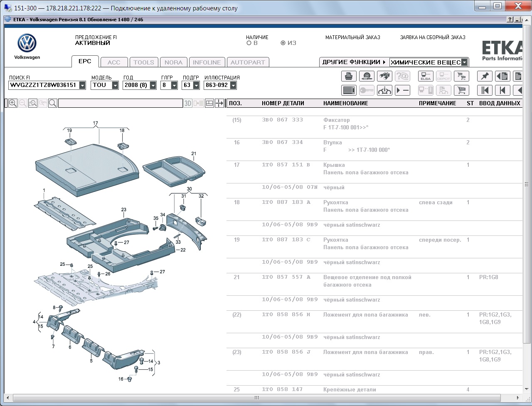Select part number 1T0 857 151 B
This screenshot has width=532, height=406.
point(286,165)
